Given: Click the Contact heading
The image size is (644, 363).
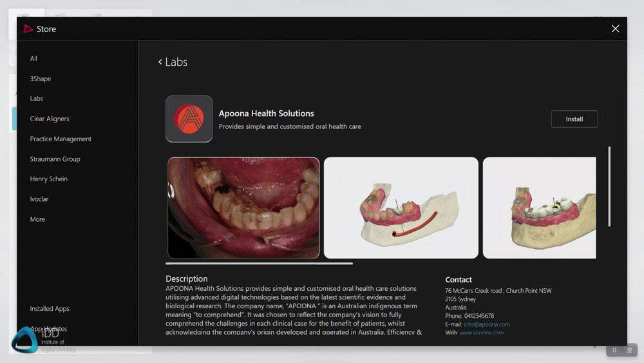Looking at the screenshot, I should [x=459, y=280].
